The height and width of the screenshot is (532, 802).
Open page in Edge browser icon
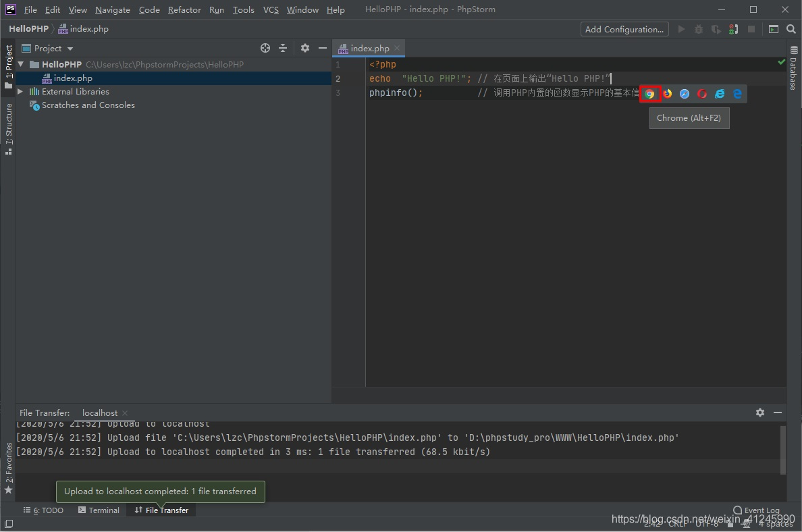click(x=737, y=94)
